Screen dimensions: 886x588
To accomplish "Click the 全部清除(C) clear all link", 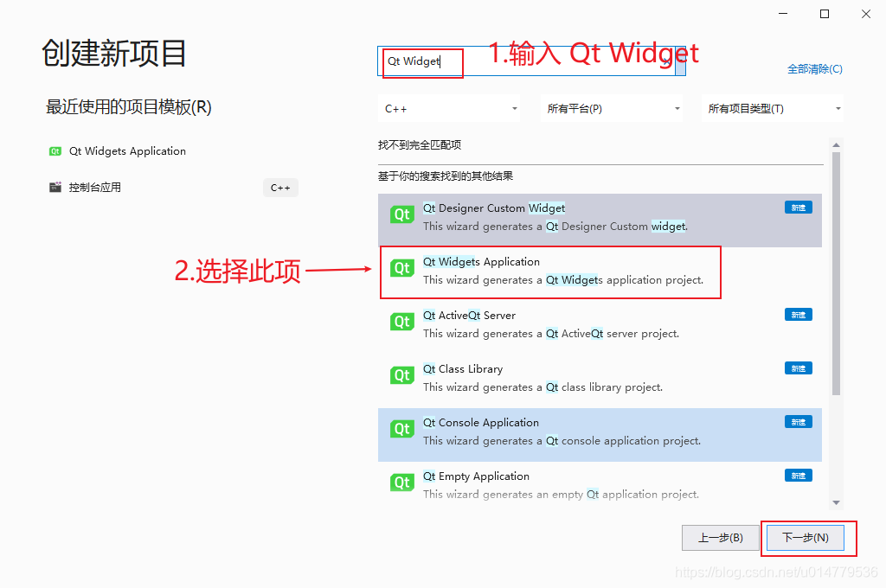I will pos(815,69).
